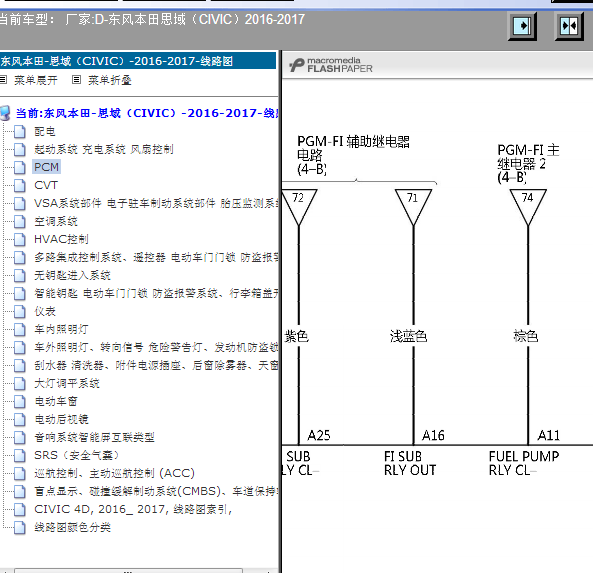Viewport: 593px width, 573px height.
Task: Select the highlighted PCM tree item
Action: [x=47, y=167]
